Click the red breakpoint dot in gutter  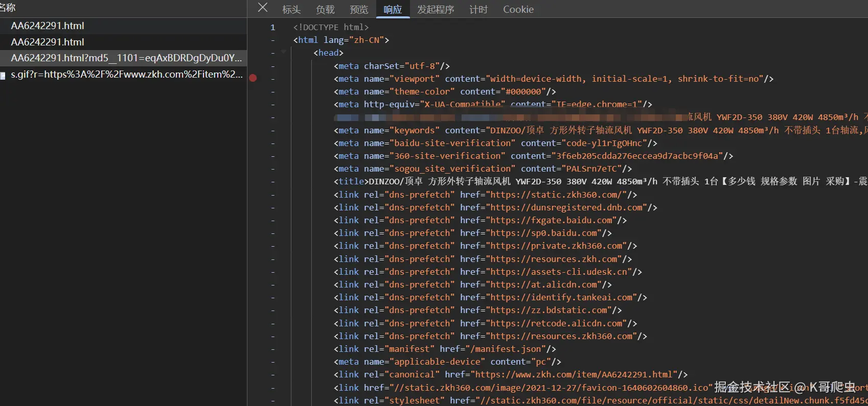tap(253, 78)
